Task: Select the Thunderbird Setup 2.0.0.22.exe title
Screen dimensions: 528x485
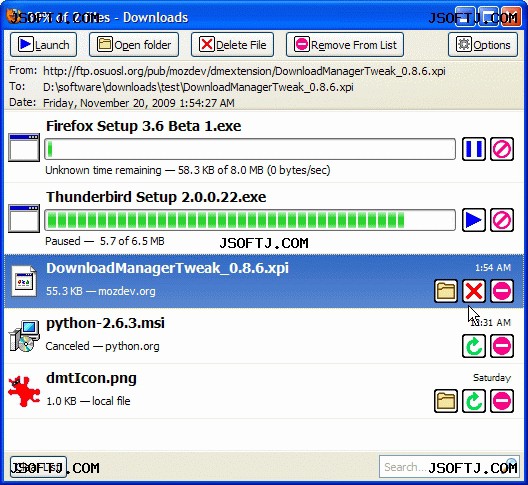Action: pyautogui.click(x=156, y=197)
